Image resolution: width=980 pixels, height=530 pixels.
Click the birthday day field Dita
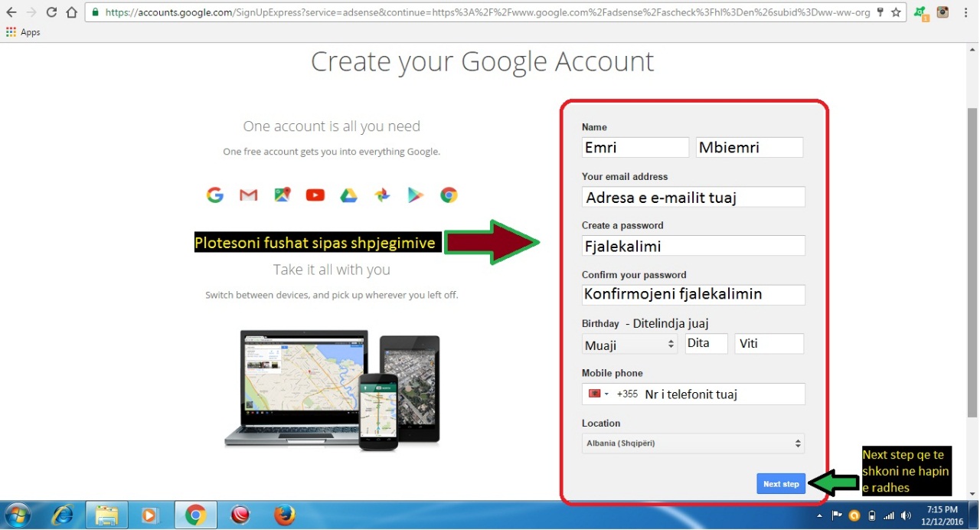click(706, 343)
